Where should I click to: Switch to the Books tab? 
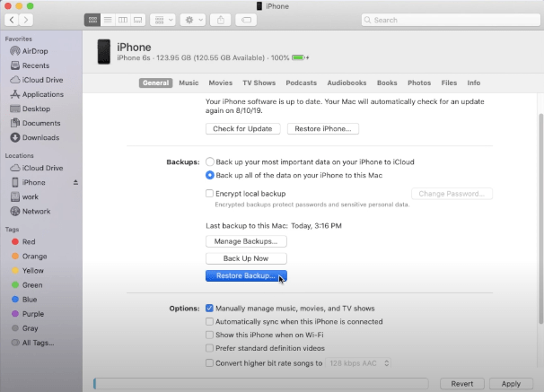pos(387,83)
